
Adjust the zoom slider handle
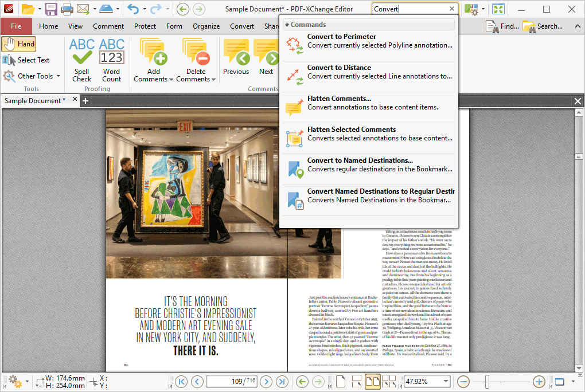pos(487,382)
